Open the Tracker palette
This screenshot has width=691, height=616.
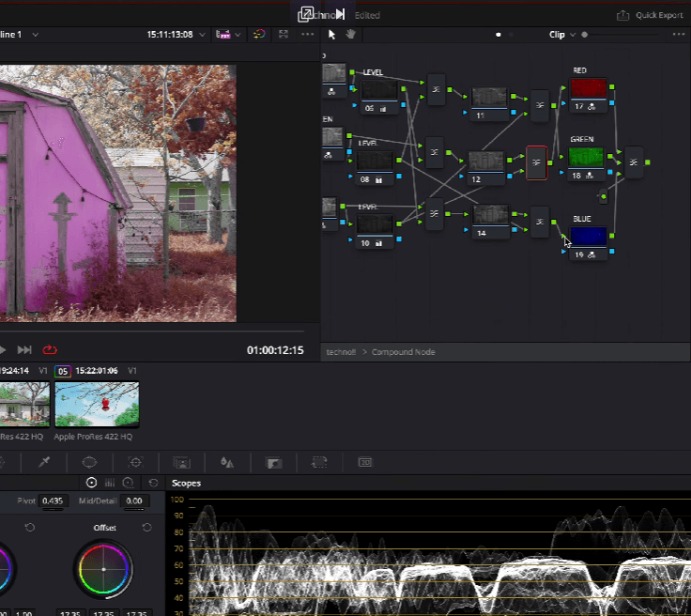coord(136,462)
